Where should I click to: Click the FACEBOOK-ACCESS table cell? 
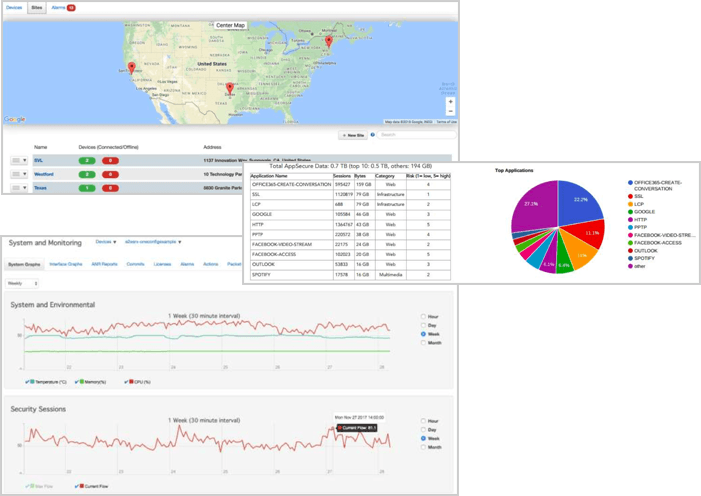[274, 254]
